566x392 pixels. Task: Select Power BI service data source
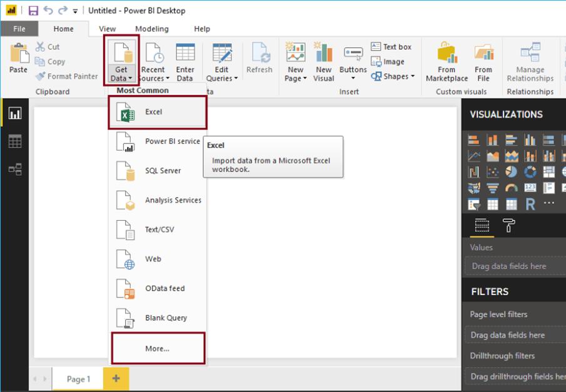point(158,141)
